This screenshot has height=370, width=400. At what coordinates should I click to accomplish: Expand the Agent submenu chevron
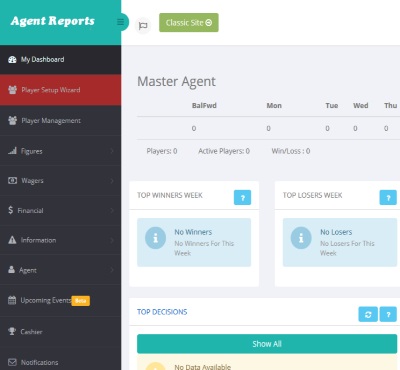[x=112, y=270]
